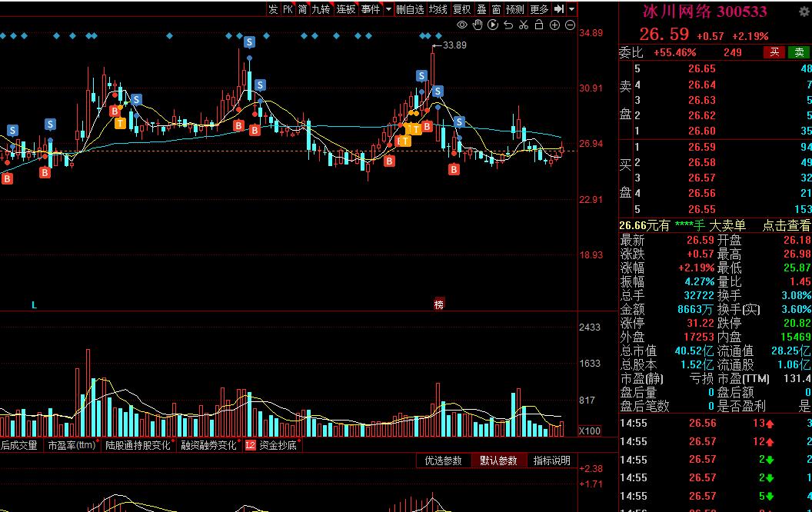
Task: Click the 优选参数 button
Action: point(443,460)
